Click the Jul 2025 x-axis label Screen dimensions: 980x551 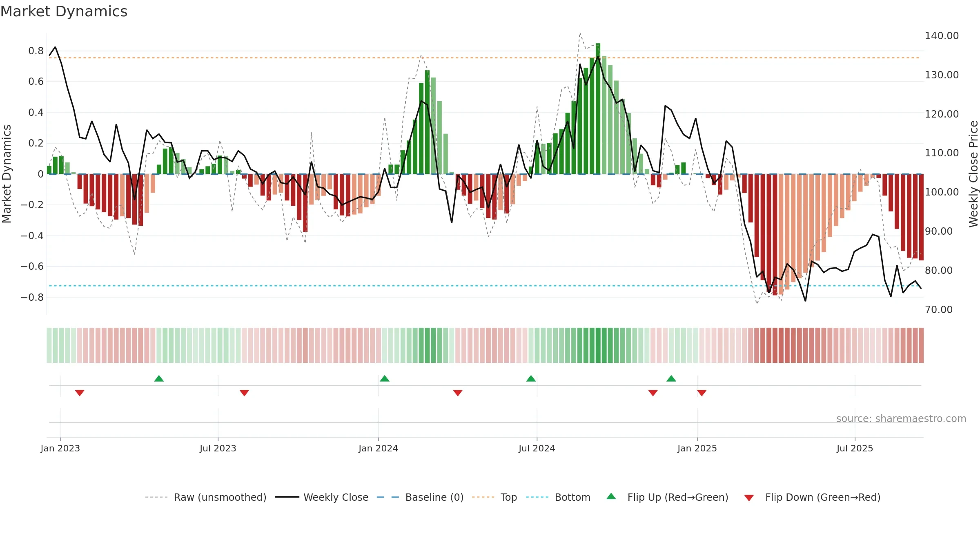click(855, 448)
